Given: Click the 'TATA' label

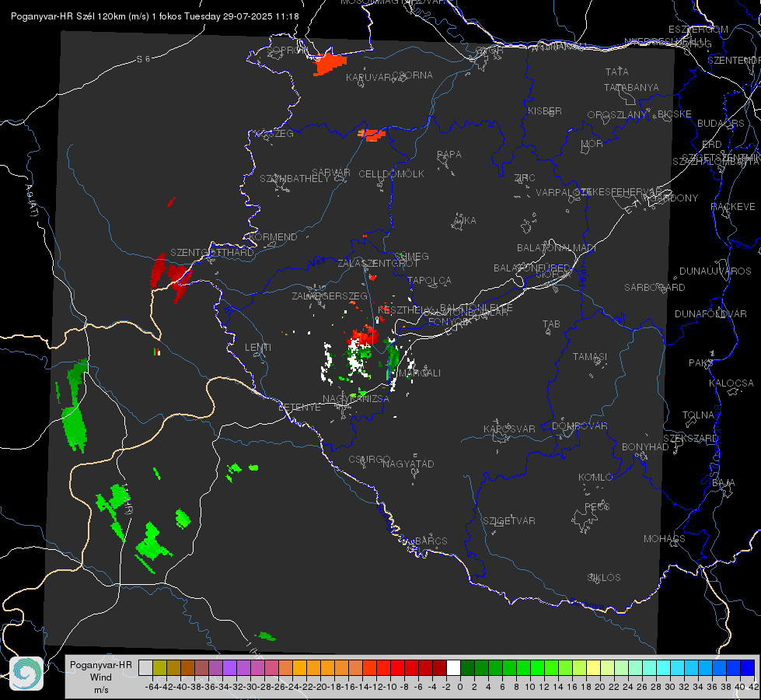Looking at the screenshot, I should (x=617, y=72).
